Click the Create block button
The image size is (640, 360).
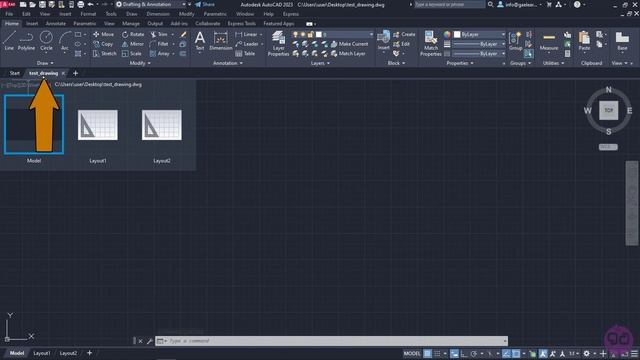(404, 34)
